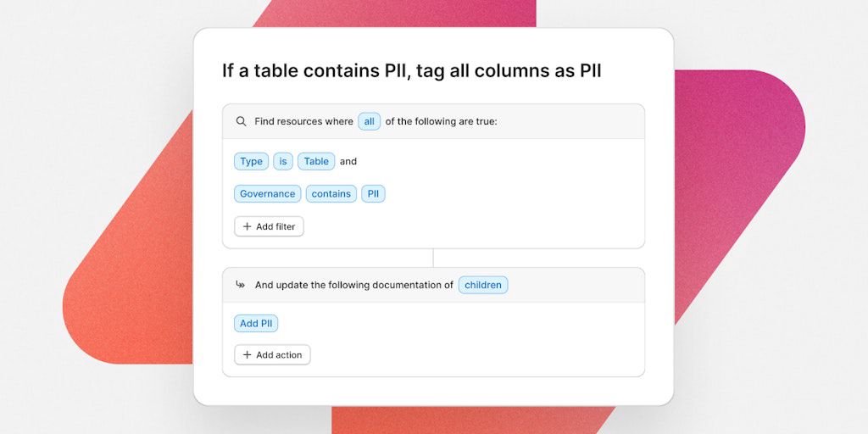Click the magnifier search icon
Viewport: 868px width, 434px height.
pyautogui.click(x=241, y=121)
